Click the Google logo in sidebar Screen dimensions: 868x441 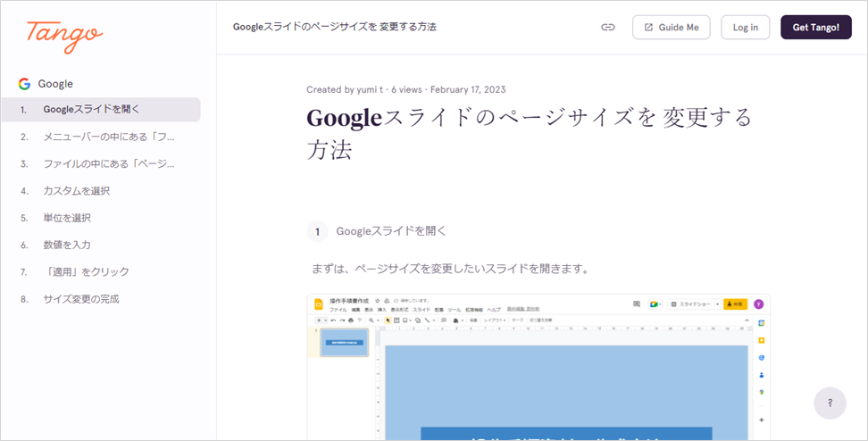point(24,84)
